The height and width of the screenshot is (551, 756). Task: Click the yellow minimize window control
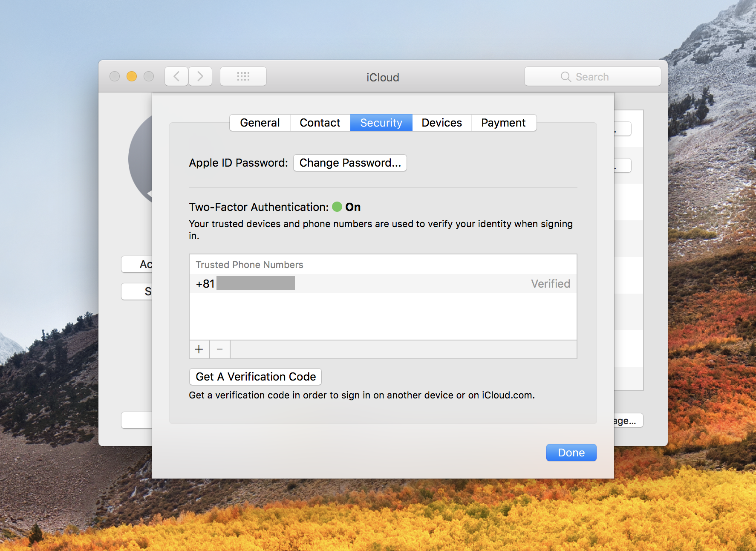click(131, 76)
